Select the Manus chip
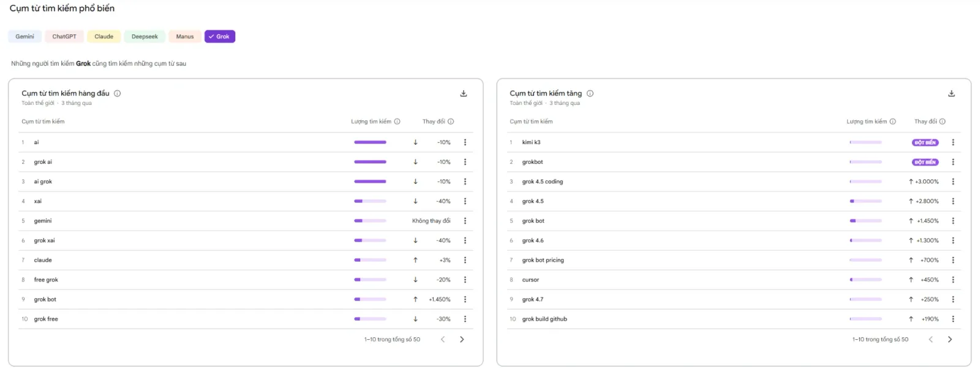The image size is (980, 379). (185, 37)
